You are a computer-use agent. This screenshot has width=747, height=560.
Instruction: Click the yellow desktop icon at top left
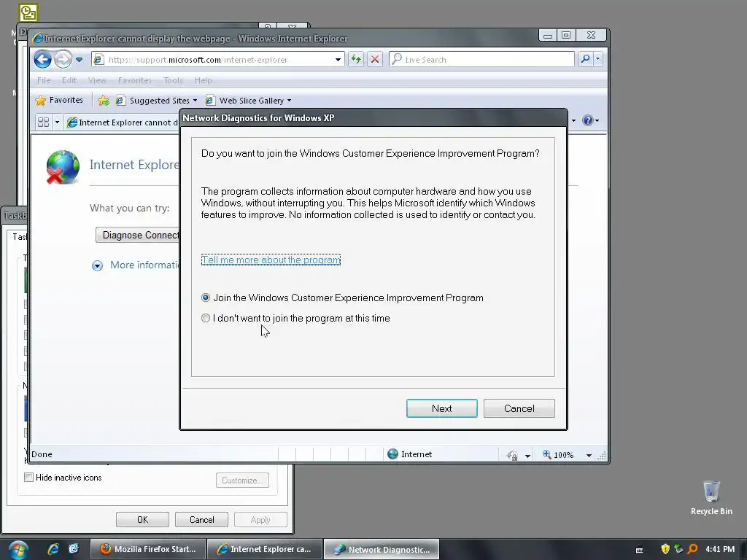click(x=28, y=12)
